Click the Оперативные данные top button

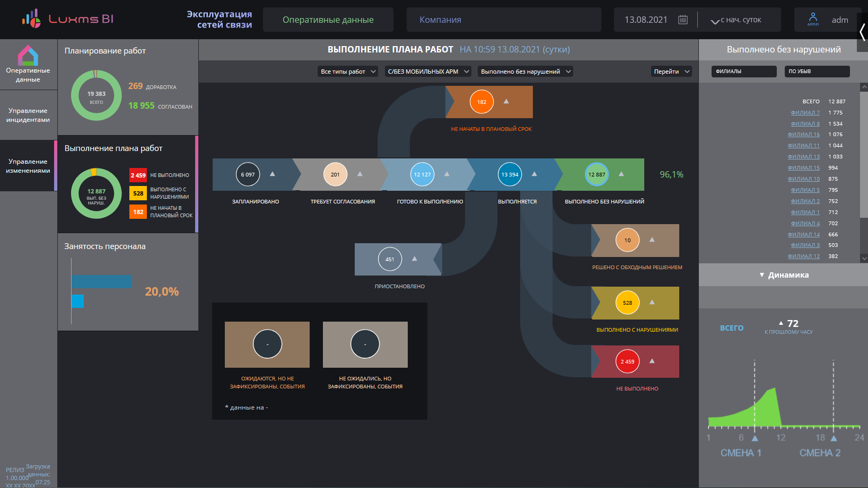click(x=328, y=20)
